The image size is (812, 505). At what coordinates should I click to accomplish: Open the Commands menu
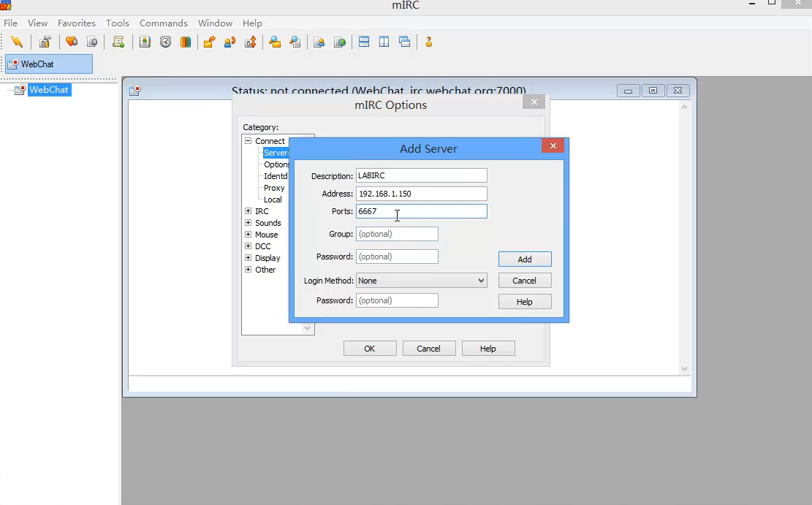coord(164,23)
